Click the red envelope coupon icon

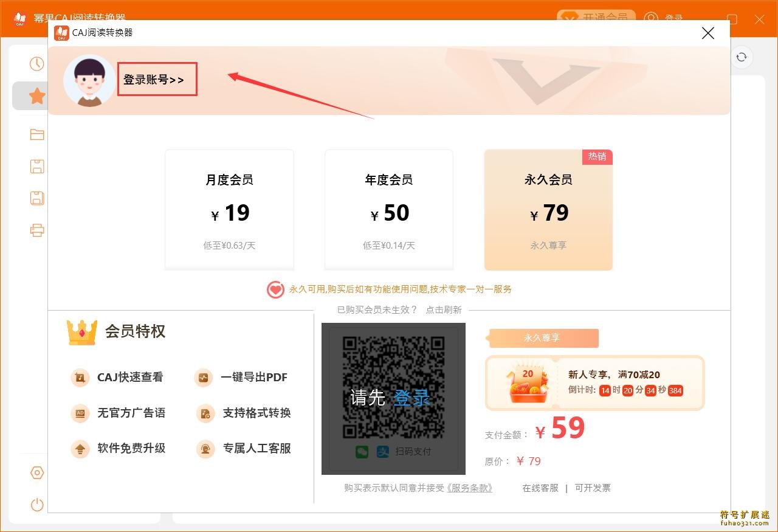pyautogui.click(x=527, y=384)
